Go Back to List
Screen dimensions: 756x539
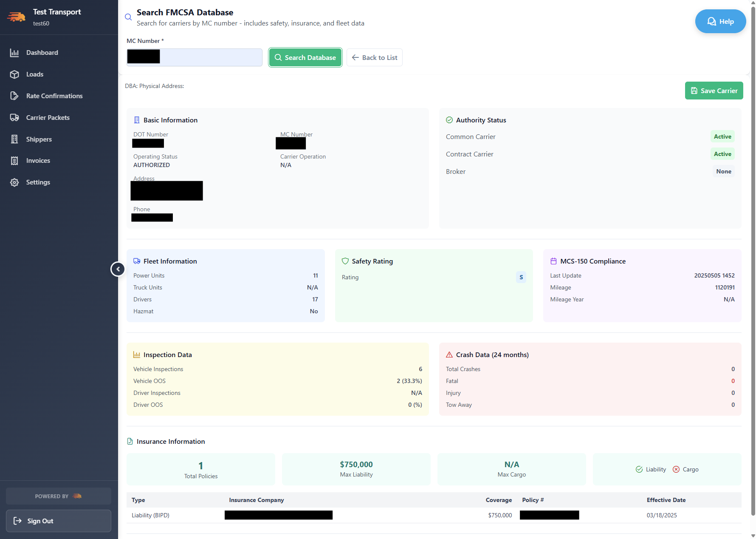(x=374, y=57)
